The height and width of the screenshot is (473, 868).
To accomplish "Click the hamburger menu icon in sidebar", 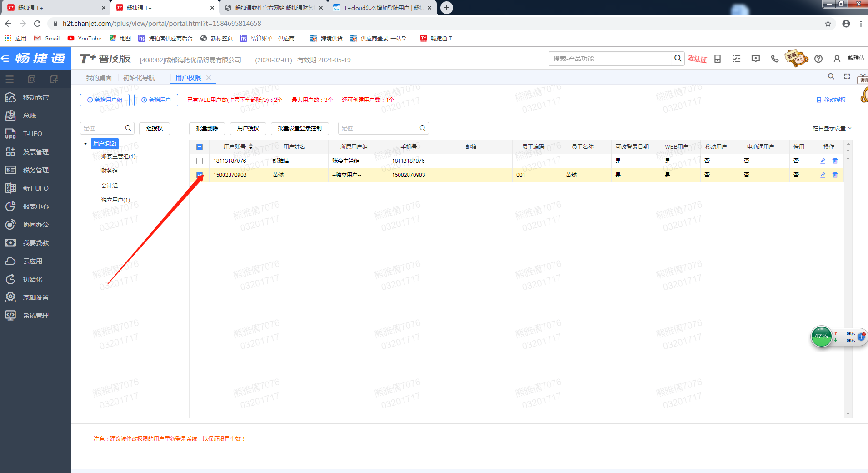I will (x=10, y=79).
